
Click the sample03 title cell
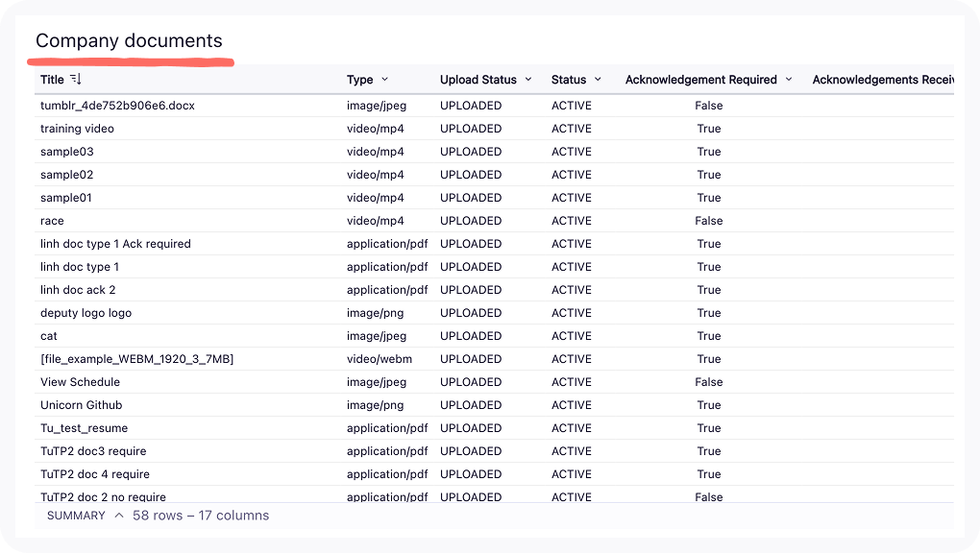tap(66, 152)
